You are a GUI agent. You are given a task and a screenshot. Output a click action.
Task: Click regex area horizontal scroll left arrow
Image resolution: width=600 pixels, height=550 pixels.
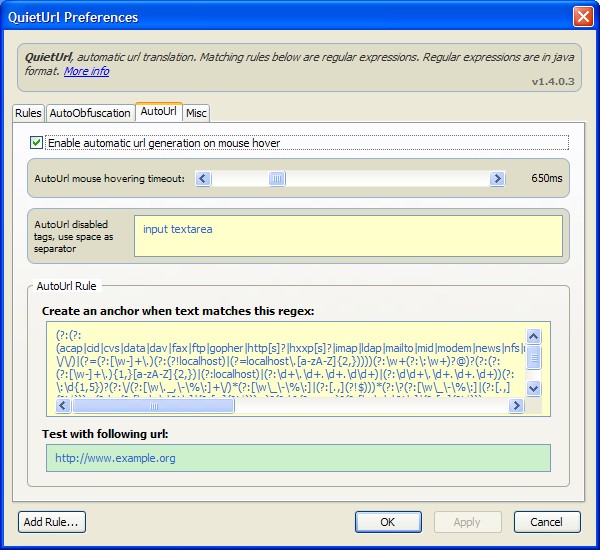(x=63, y=405)
